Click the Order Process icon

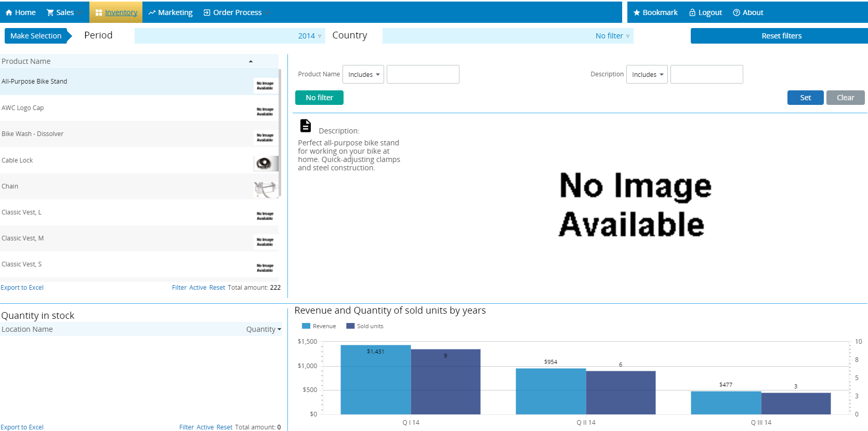pyautogui.click(x=207, y=12)
